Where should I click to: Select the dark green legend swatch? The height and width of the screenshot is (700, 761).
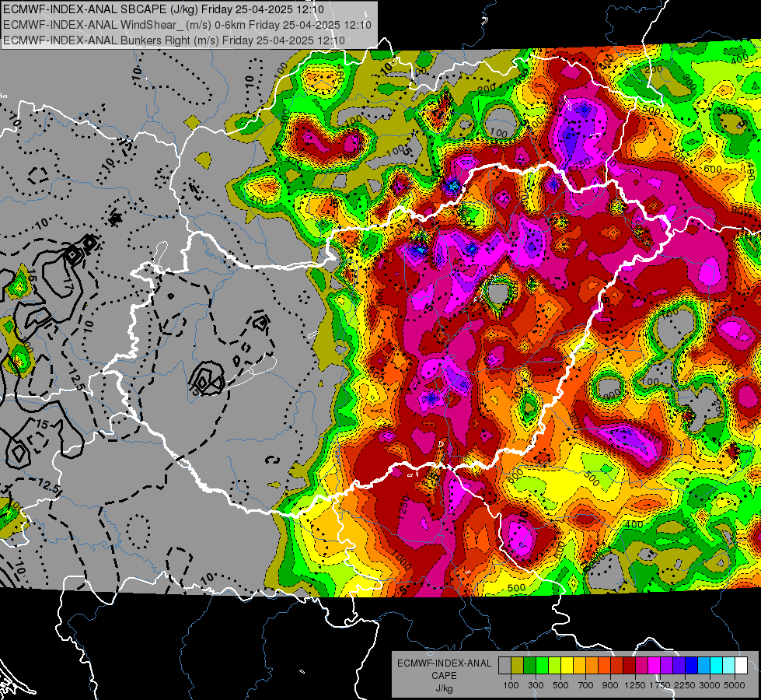pos(529,665)
